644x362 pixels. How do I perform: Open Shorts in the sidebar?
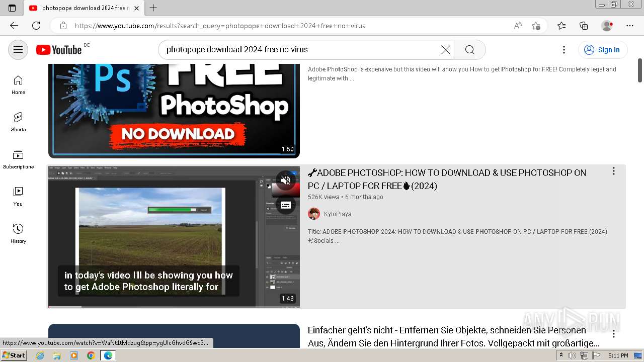click(x=18, y=122)
